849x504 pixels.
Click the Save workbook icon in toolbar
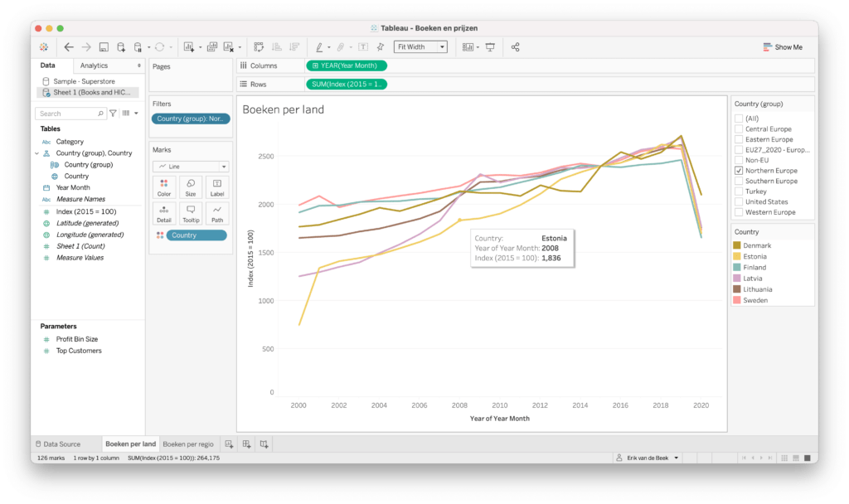[104, 47]
